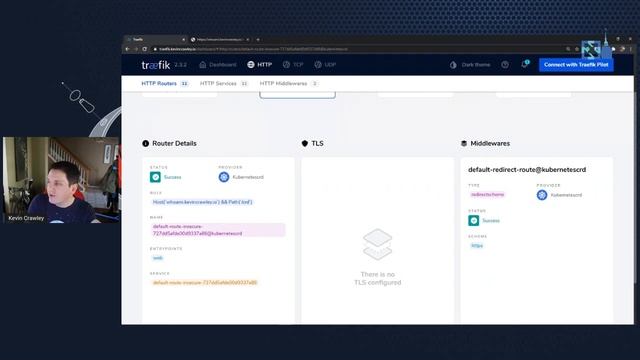The height and width of the screenshot is (360, 640).
Task: Click the HTTP Services count badge
Action: [244, 83]
